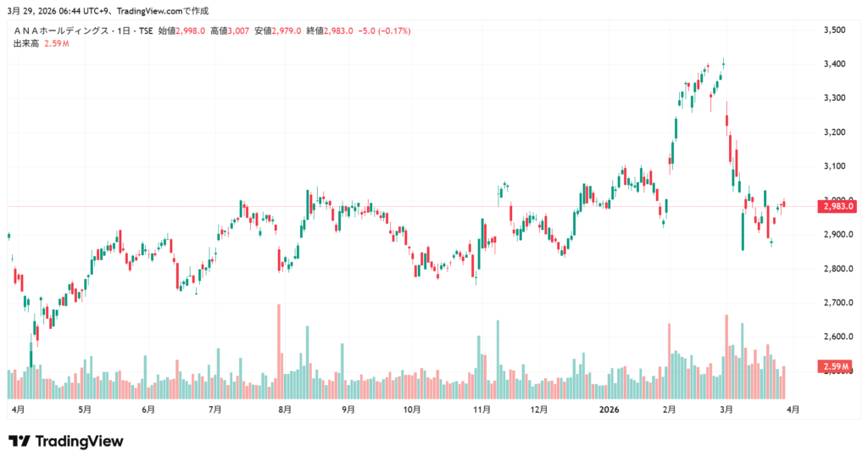This screenshot has width=868, height=463.
Task: Click the red 2,983.0 current price tag
Action: pyautogui.click(x=837, y=207)
